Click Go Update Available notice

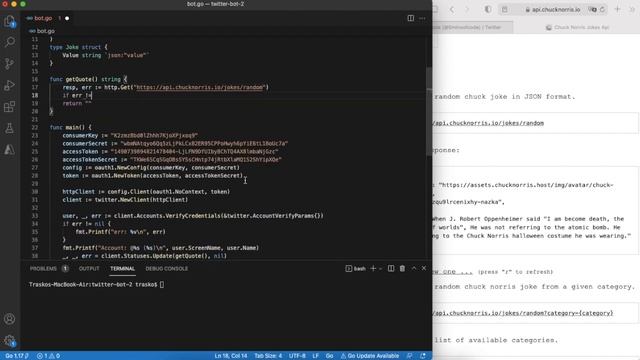[x=370, y=356]
